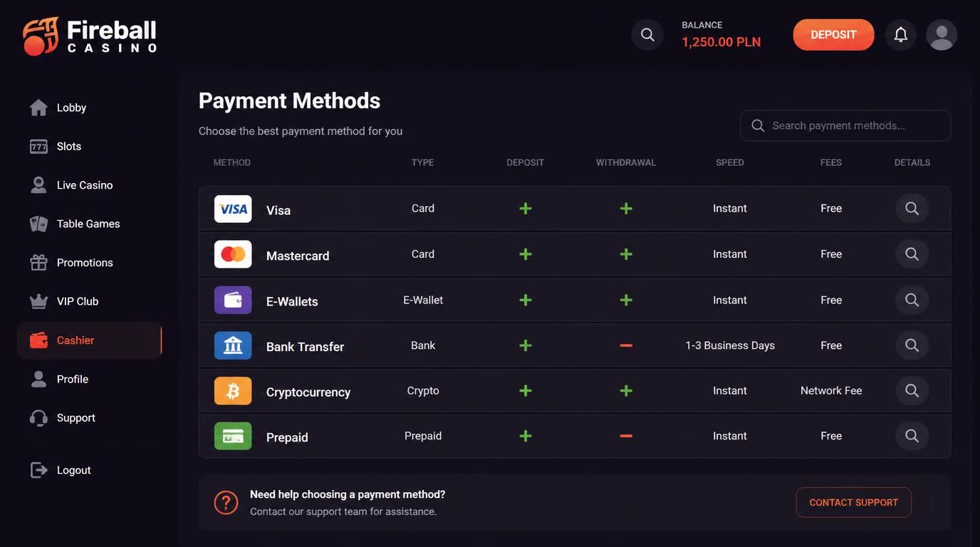Click the purple E-Wallets icon
Screen dimensions: 980x547
[x=233, y=300]
